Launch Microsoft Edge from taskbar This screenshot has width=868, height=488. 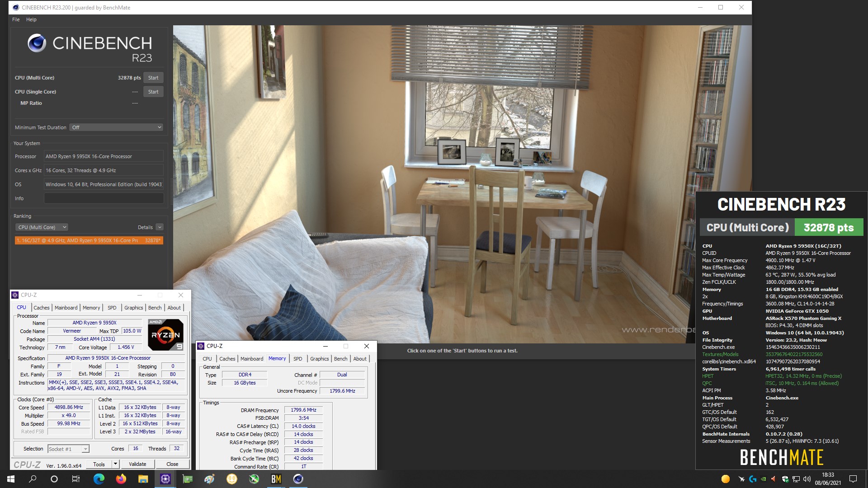pos(99,479)
